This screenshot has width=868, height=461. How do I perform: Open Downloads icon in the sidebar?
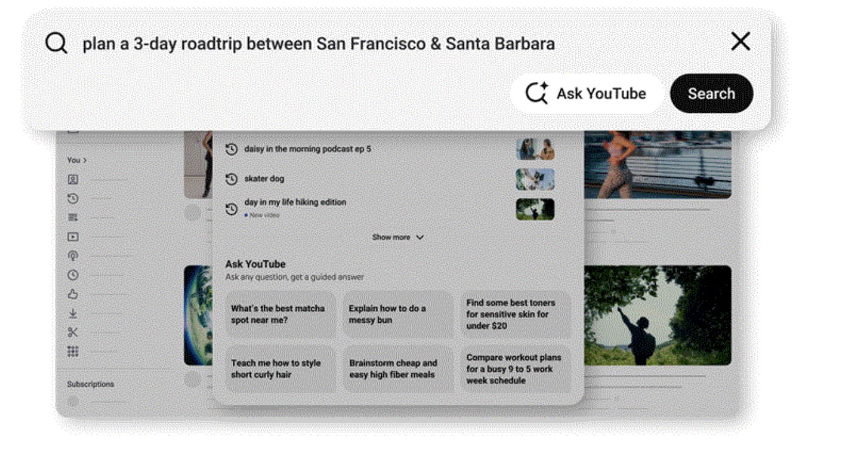73,314
